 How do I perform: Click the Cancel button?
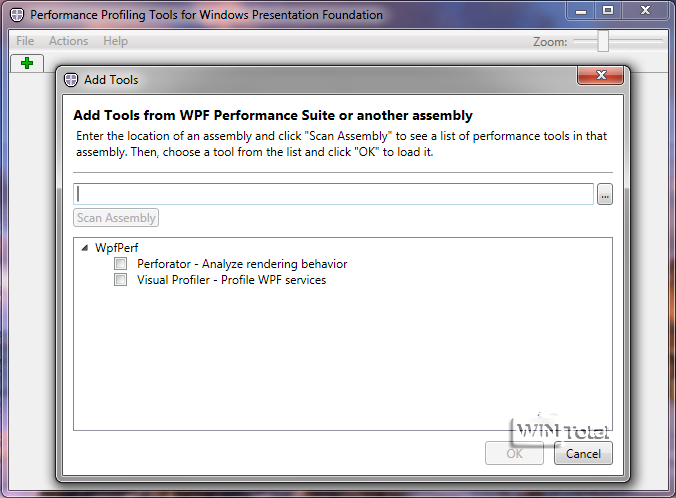coord(583,454)
